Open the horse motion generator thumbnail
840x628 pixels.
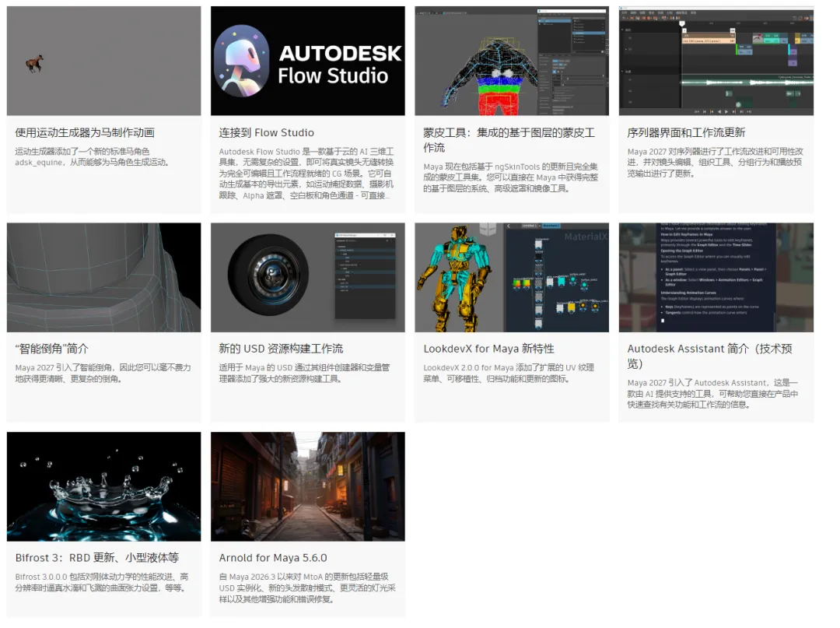(x=104, y=61)
